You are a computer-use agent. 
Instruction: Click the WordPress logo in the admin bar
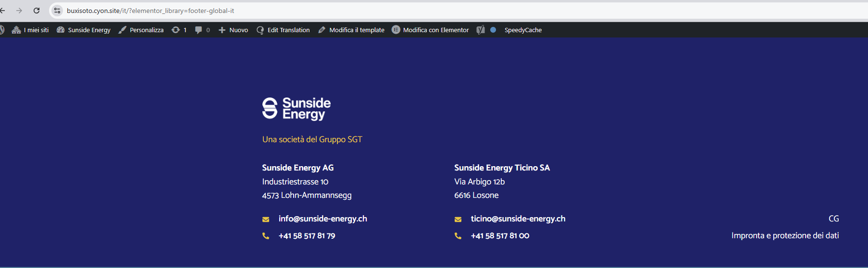coord(2,30)
